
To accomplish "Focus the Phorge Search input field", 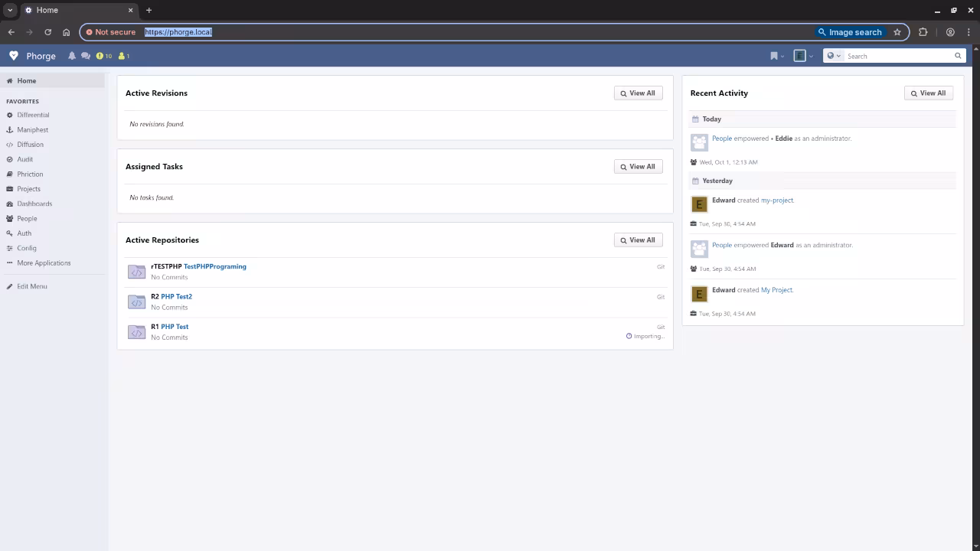I will click(x=897, y=56).
